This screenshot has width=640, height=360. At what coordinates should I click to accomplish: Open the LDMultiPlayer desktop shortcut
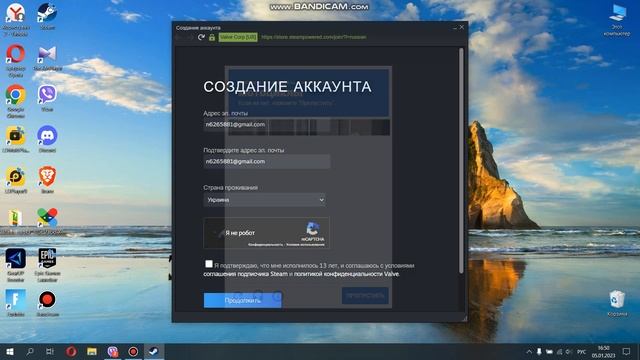tap(16, 139)
